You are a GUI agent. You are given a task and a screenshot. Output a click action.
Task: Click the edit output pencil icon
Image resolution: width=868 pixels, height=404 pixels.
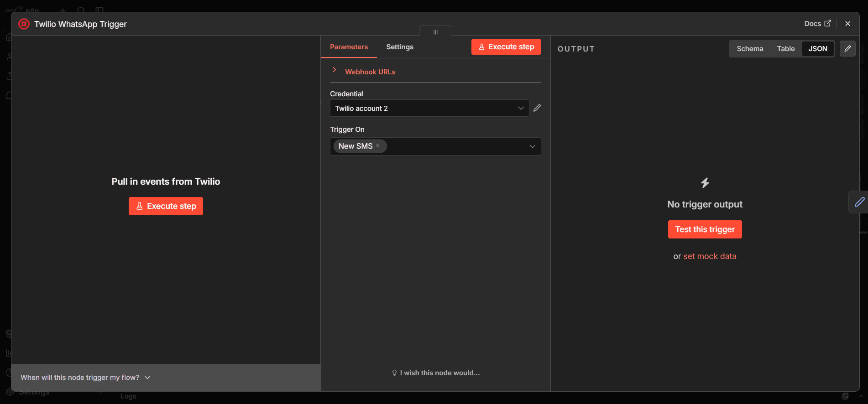[847, 49]
